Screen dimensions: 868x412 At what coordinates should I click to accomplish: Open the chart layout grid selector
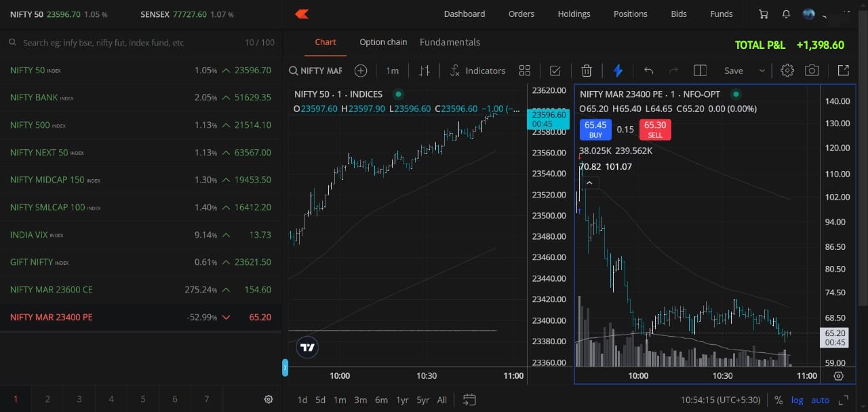click(524, 71)
